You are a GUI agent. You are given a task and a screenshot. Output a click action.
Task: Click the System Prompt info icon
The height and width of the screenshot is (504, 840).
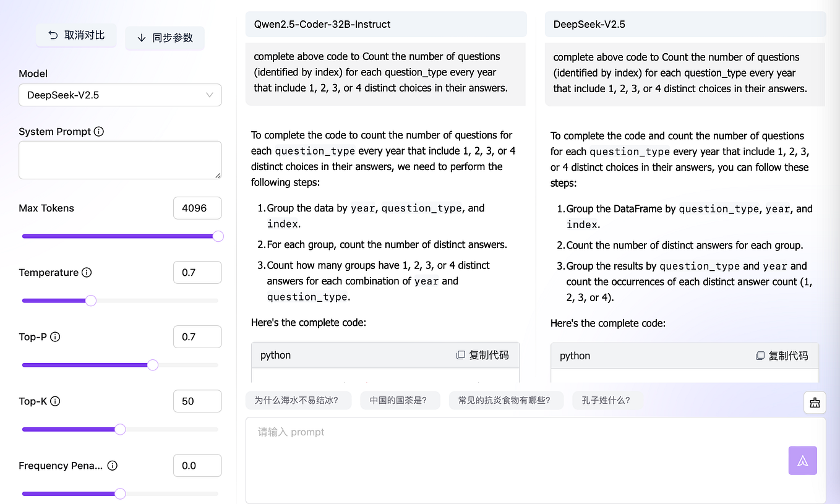(99, 131)
